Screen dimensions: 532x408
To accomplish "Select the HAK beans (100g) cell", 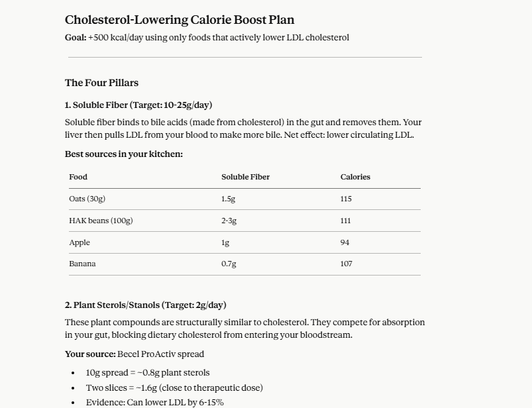I will (x=101, y=221).
